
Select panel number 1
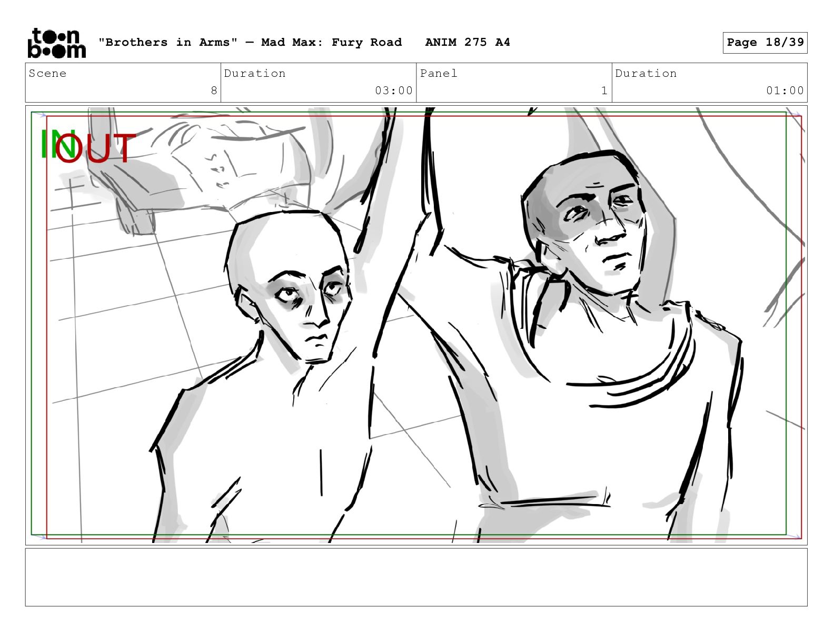pos(604,90)
